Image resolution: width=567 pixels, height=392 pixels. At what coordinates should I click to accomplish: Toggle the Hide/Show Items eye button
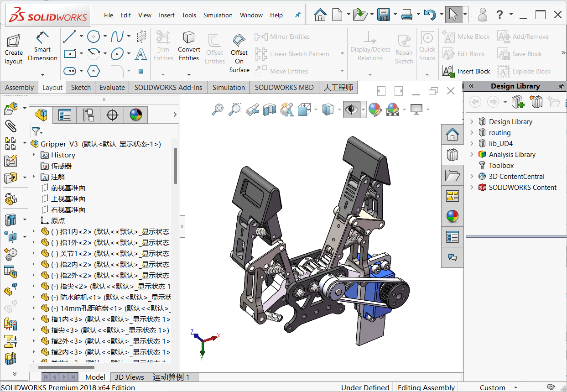(351, 109)
